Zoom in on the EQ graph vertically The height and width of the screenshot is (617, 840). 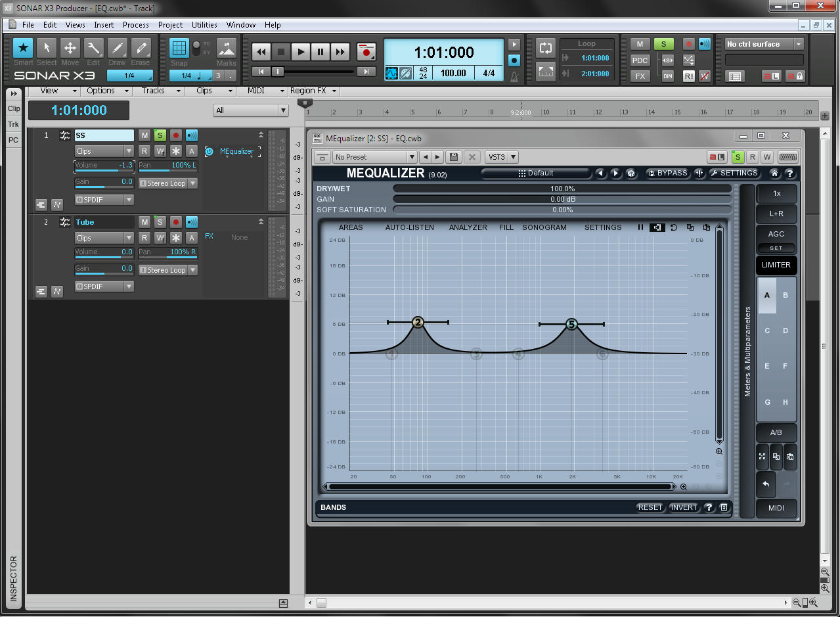[719, 451]
